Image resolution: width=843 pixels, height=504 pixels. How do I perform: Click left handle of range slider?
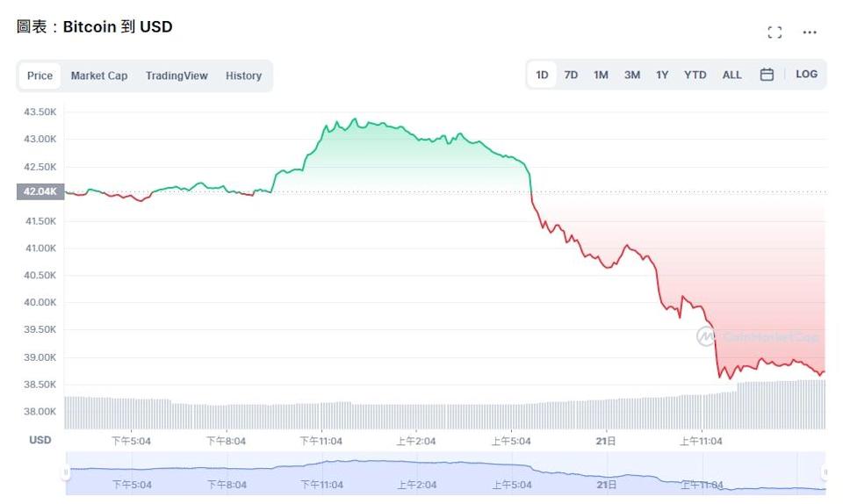click(66, 473)
